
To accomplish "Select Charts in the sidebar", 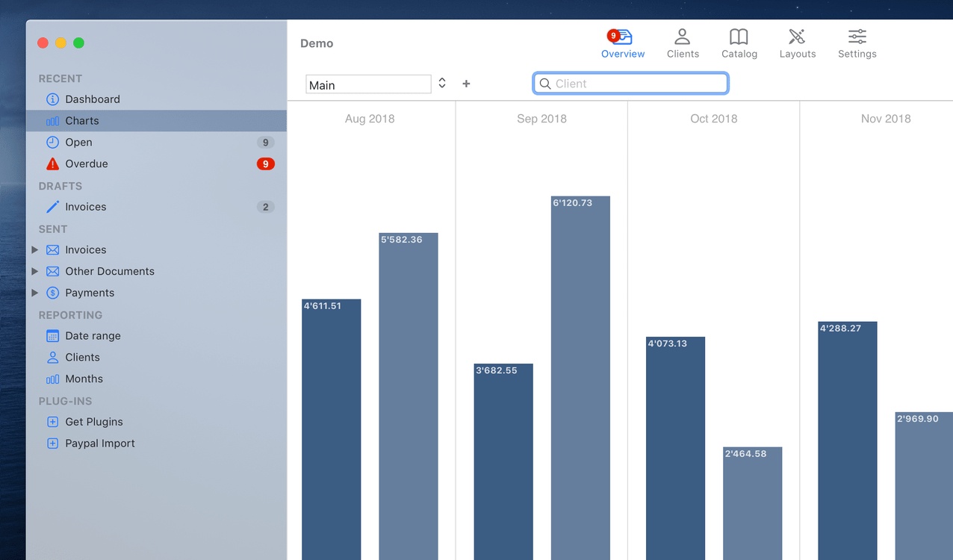I will coord(81,121).
